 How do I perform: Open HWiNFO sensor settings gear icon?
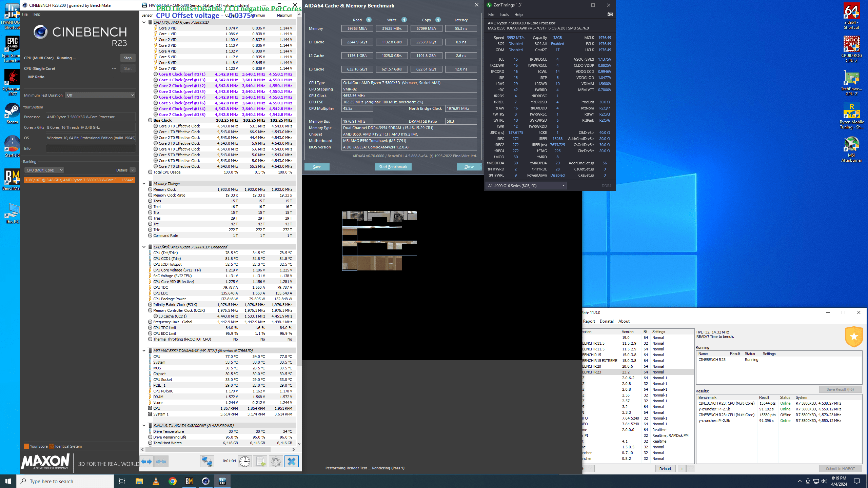tap(276, 462)
